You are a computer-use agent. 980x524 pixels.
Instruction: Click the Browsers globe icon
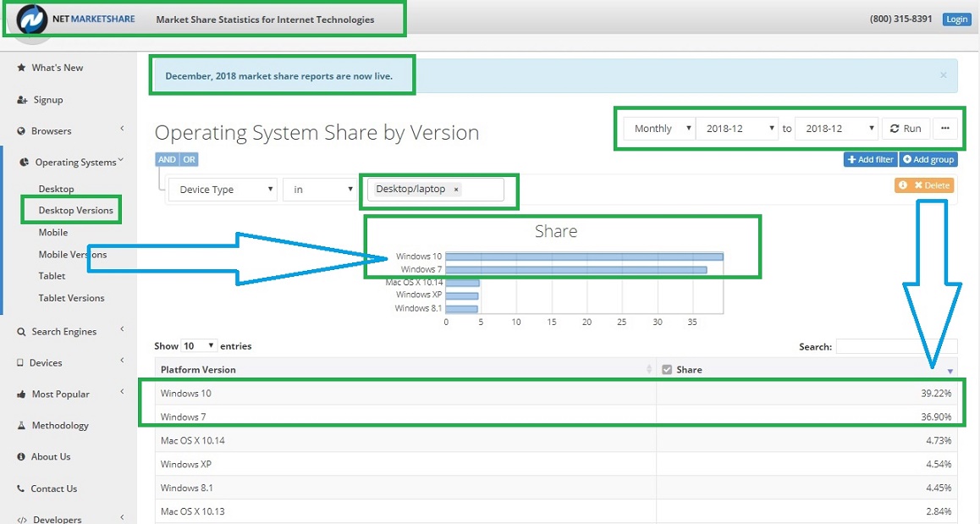[21, 130]
